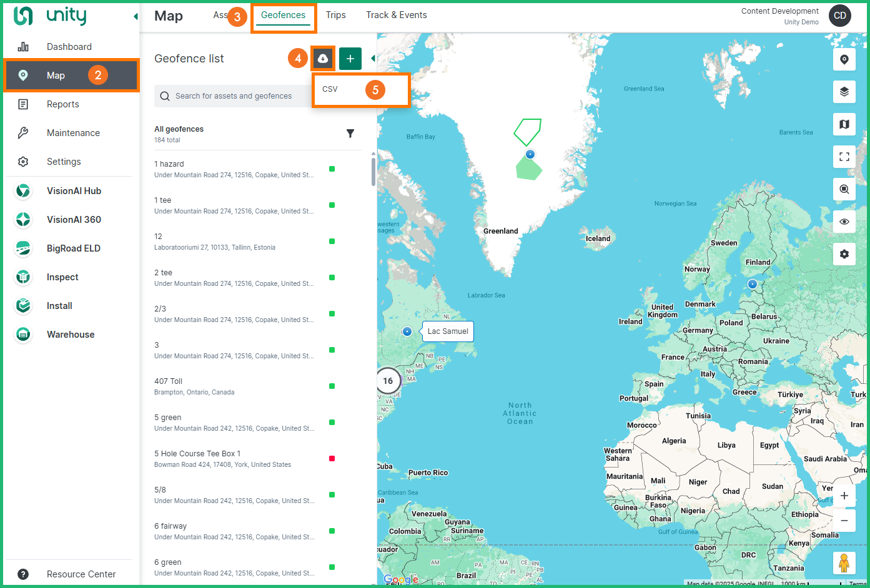The height and width of the screenshot is (588, 870).
Task: Choose CSV from the download dropdown
Action: pos(330,89)
